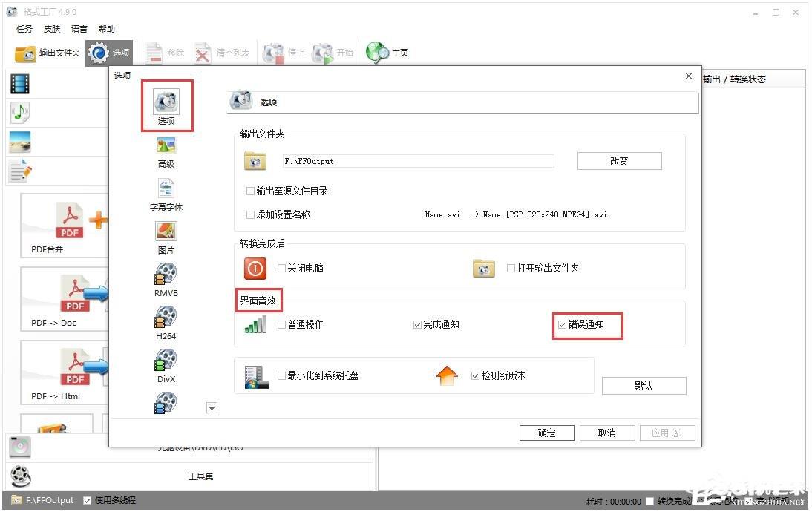Uncheck 错误通知 sound checkbox
Viewport: 812px width, 512px height.
(562, 324)
